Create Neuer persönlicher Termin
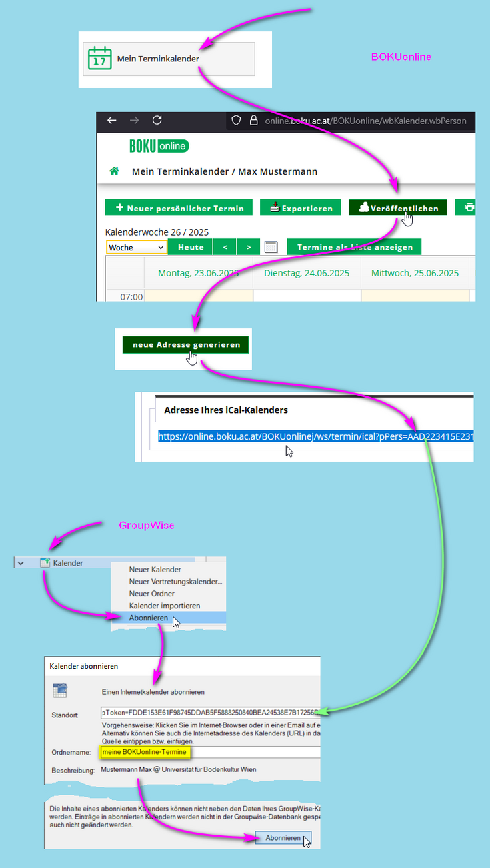The width and height of the screenshot is (490, 868). click(x=179, y=208)
